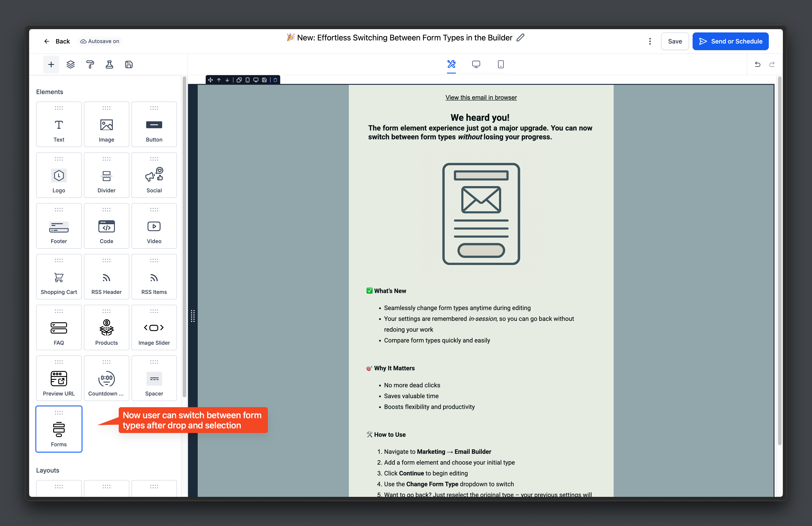The height and width of the screenshot is (526, 812).
Task: Click 'Compare form types quickly and easily'
Action: [437, 340]
